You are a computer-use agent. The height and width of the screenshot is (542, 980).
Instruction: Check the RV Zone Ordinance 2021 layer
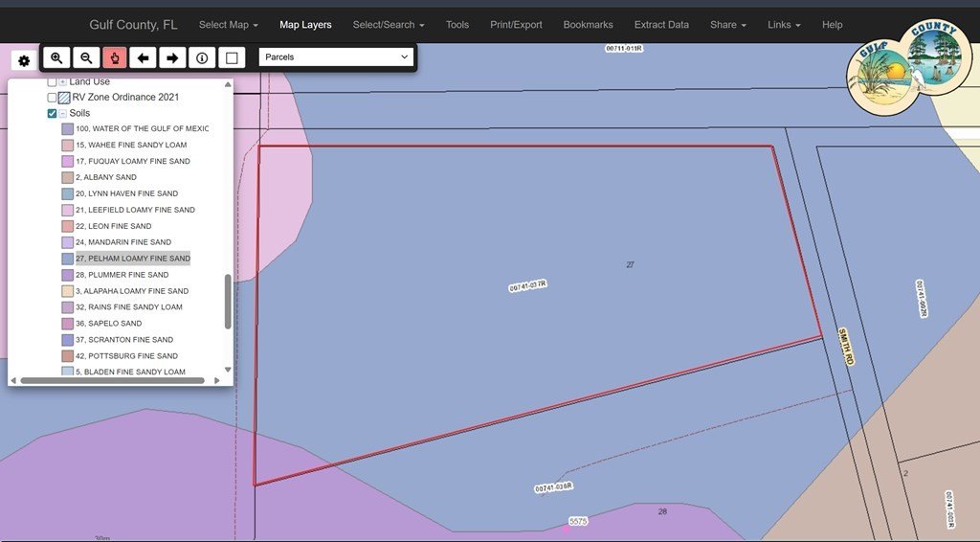(x=53, y=98)
